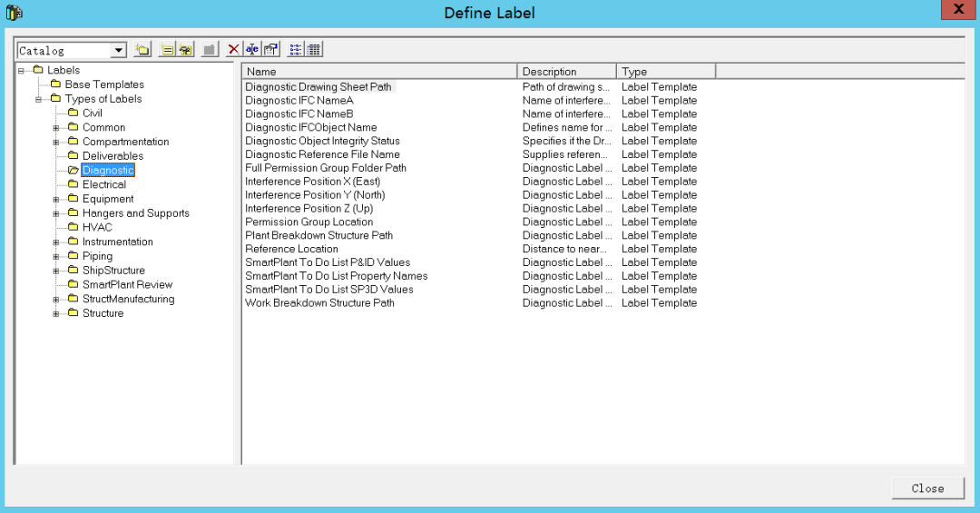This screenshot has height=513, width=980.
Task: Select Full Permission Group Folder Path
Action: 326,168
